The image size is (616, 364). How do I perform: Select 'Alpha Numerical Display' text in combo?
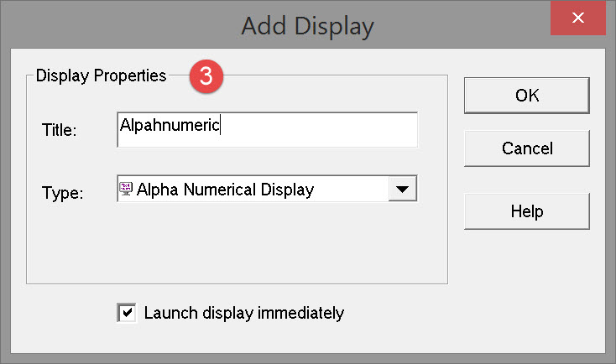coord(225,189)
